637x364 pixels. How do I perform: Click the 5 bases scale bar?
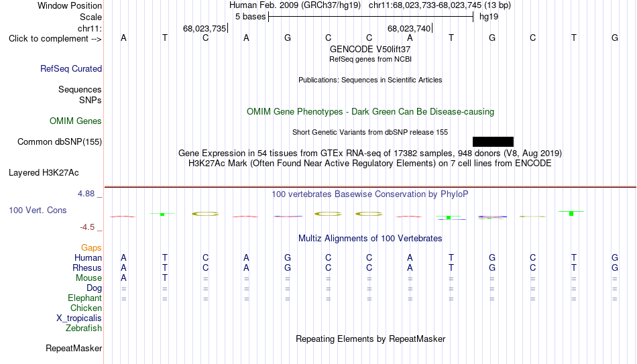coord(371,17)
